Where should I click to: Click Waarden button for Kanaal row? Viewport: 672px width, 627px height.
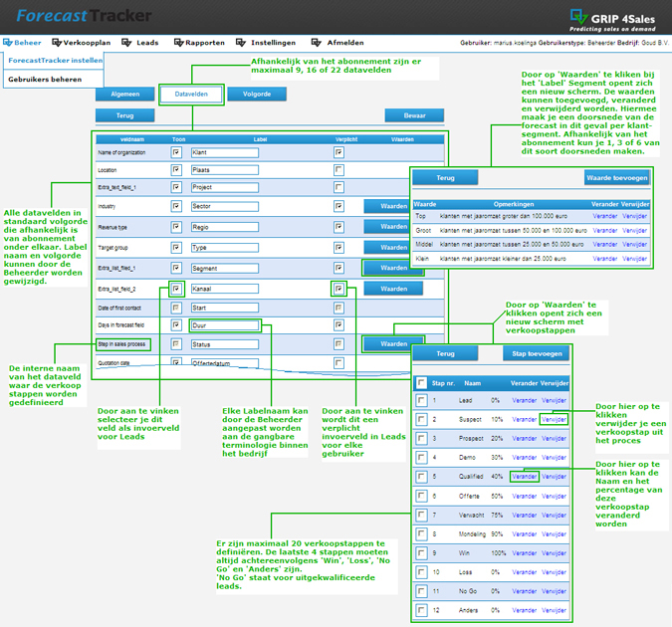pyautogui.click(x=393, y=289)
